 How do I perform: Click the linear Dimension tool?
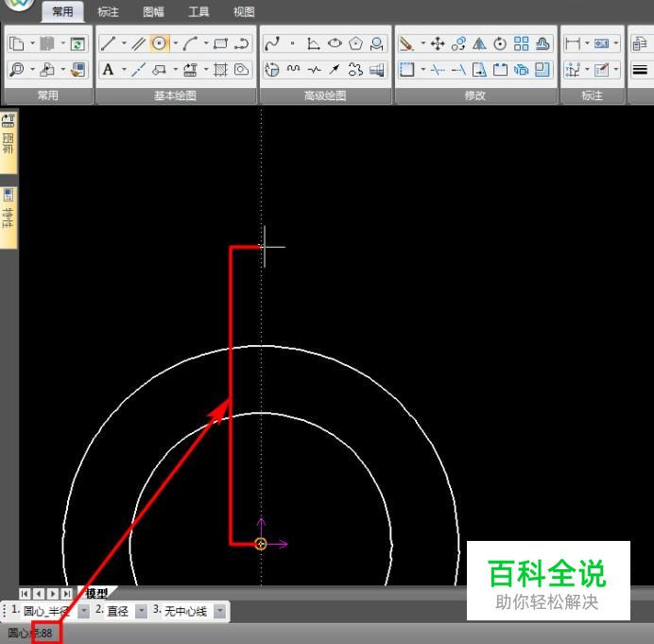pos(573,44)
